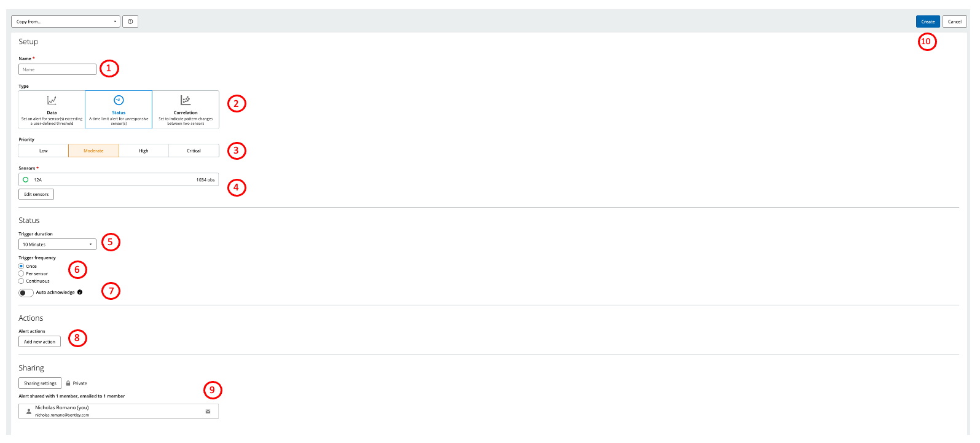Open the Trigger duration 10 Minutes dropdown

coord(57,245)
